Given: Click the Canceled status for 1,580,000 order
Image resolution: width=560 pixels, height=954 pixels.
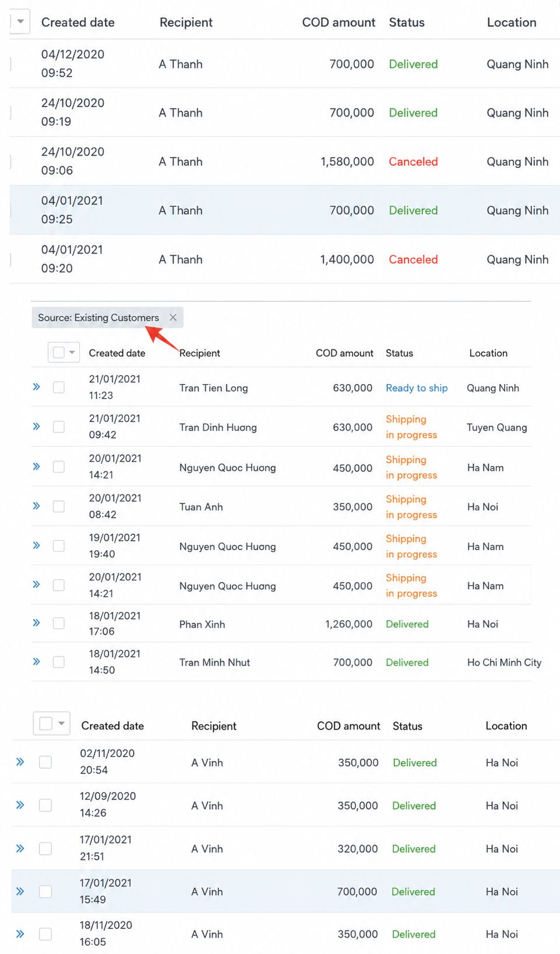Looking at the screenshot, I should (413, 161).
